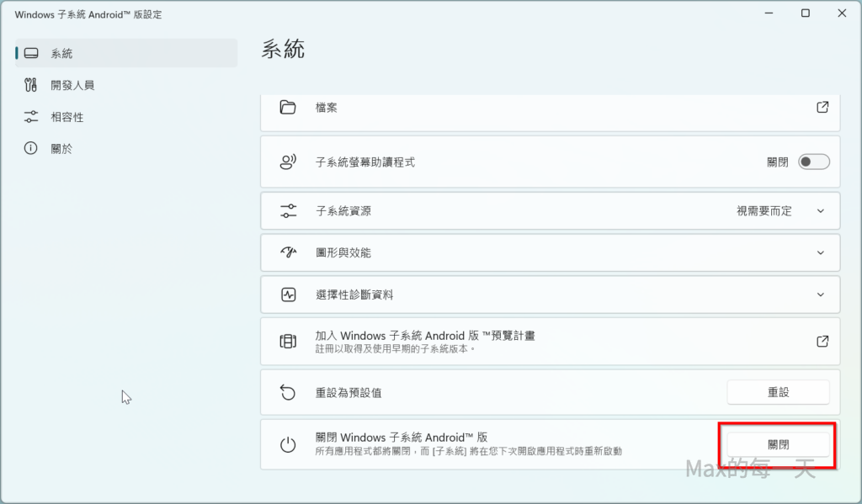
Task: Click the 重設 button
Action: [x=778, y=392]
